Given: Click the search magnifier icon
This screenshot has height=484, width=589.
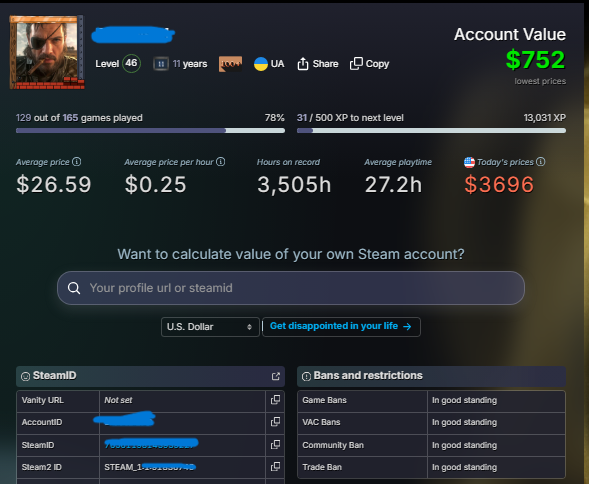Looking at the screenshot, I should coord(74,288).
